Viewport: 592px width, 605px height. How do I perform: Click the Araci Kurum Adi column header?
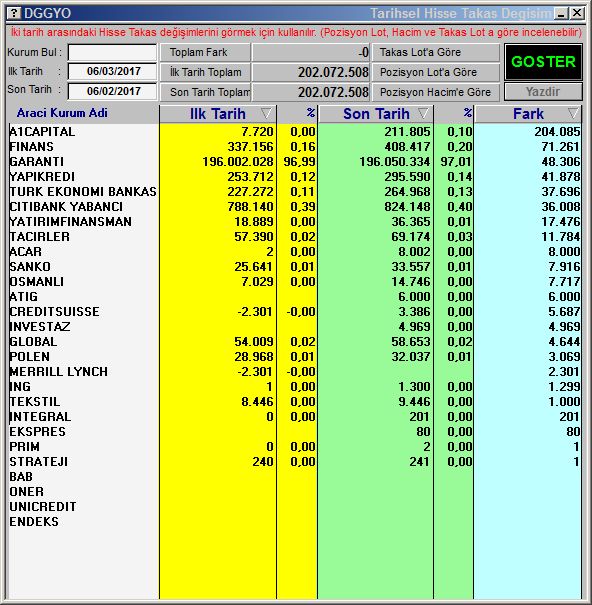(62, 113)
